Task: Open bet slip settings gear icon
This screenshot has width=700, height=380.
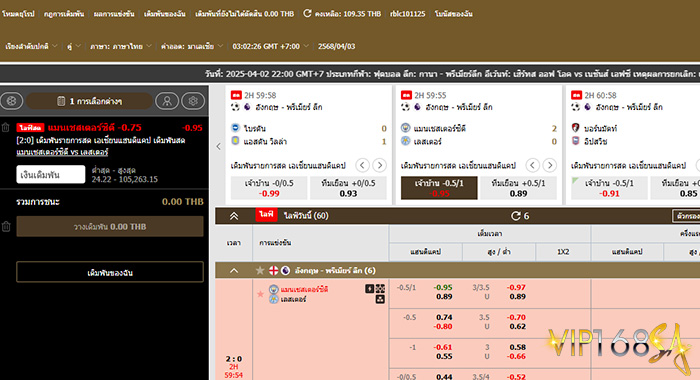Action: [193, 101]
